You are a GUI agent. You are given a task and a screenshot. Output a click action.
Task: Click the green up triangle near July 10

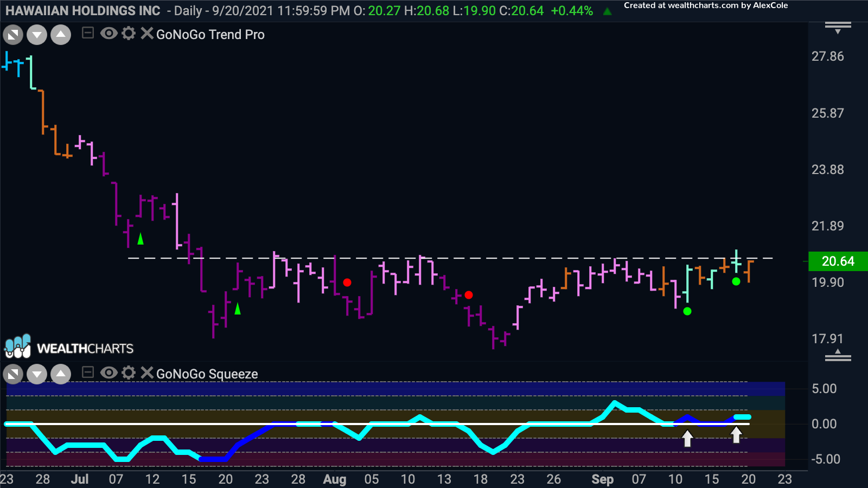[141, 239]
